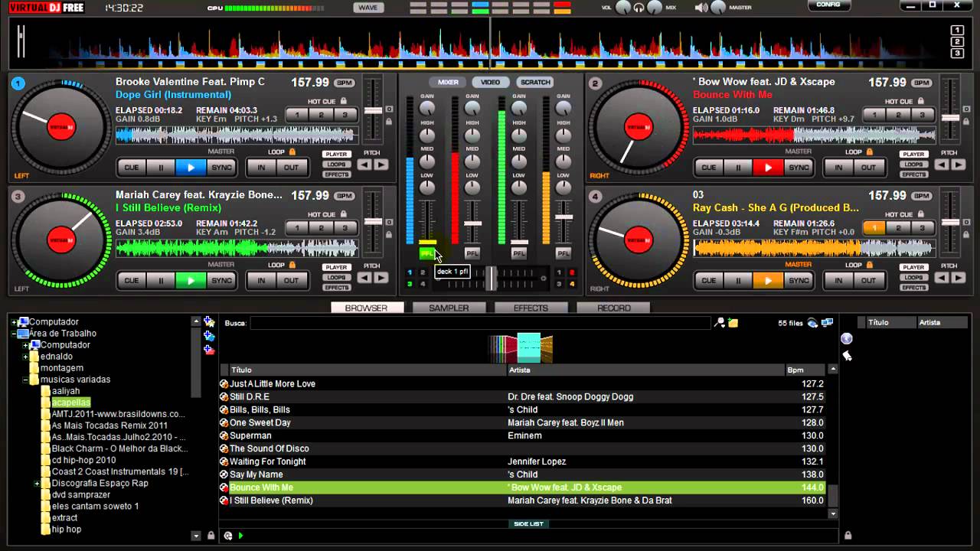Click the album cover thumbnail in browser

528,347
